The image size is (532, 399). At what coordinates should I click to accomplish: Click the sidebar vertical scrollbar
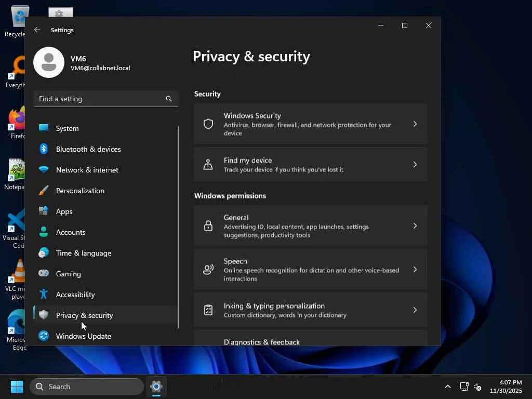[178, 227]
